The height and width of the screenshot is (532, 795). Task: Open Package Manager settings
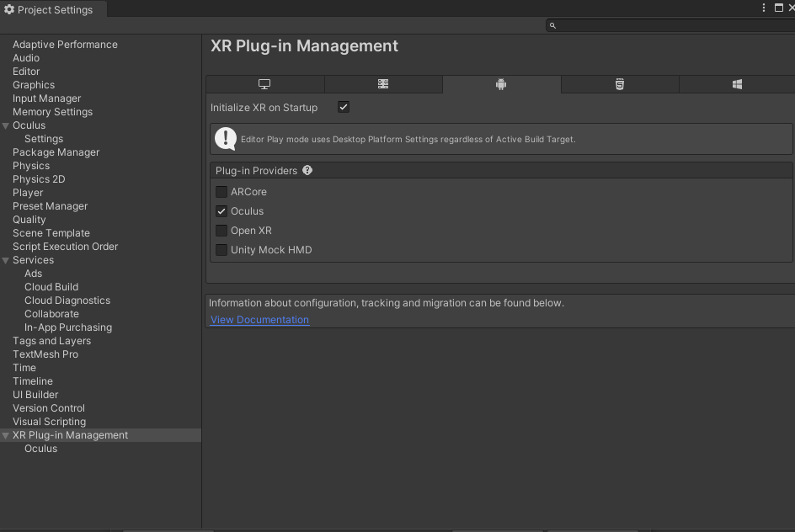[56, 152]
